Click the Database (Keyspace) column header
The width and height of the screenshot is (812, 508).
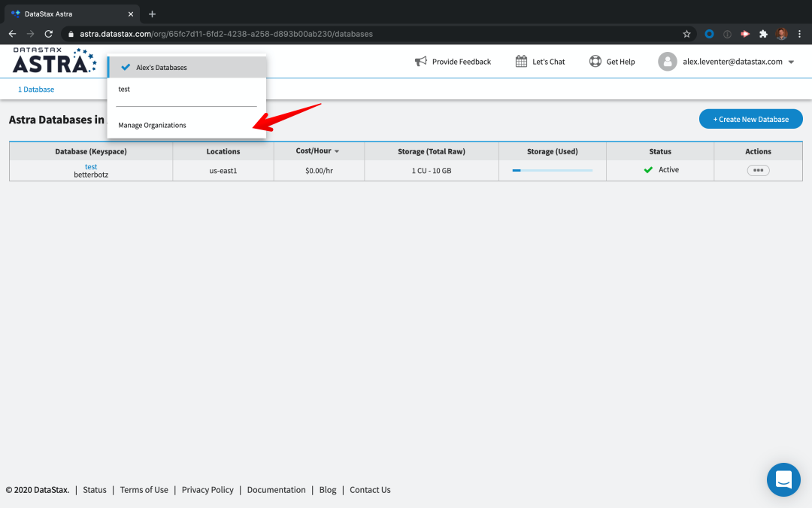[91, 151]
